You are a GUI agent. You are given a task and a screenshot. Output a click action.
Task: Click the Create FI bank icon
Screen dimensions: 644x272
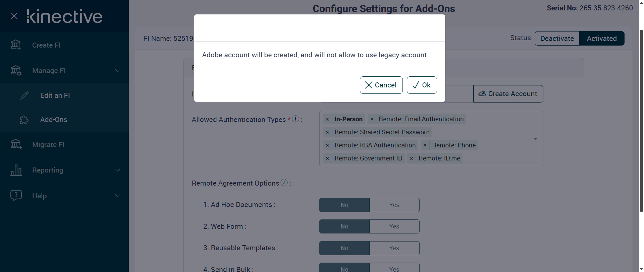pyautogui.click(x=16, y=45)
